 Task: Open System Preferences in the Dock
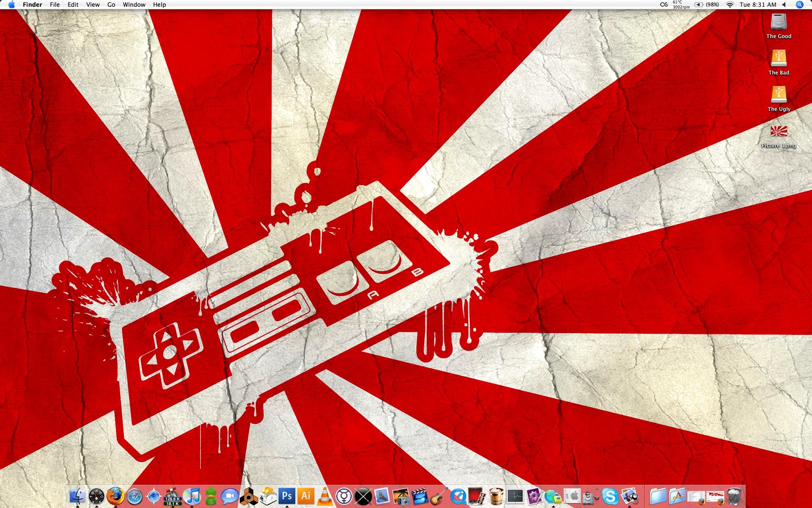tap(572, 496)
